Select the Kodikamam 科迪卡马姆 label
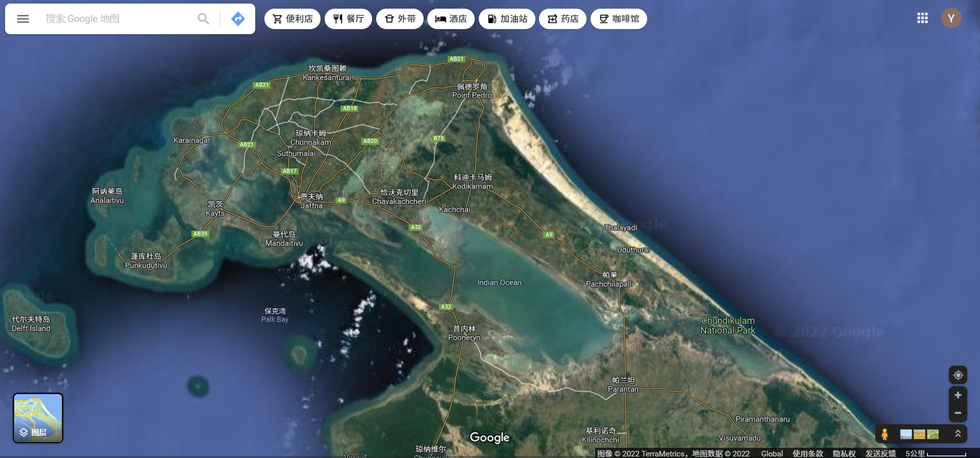 coord(473,182)
